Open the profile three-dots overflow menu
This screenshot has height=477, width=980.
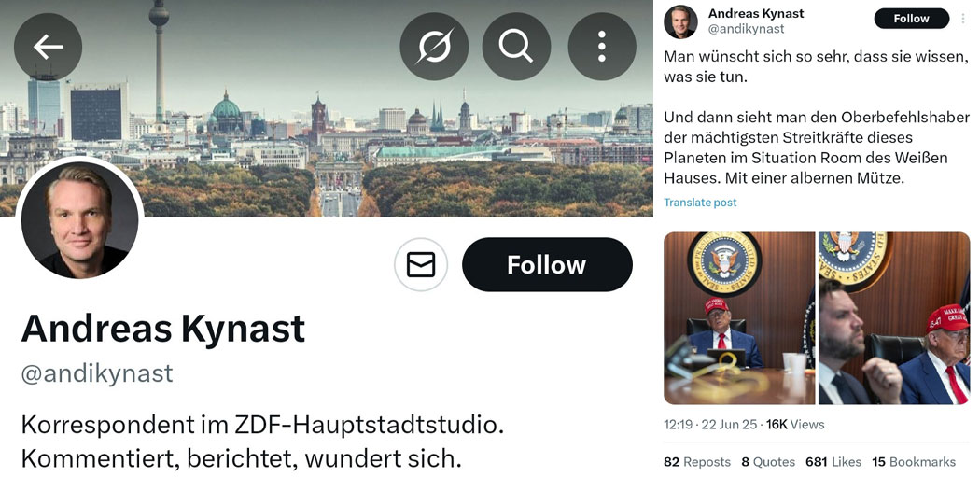click(x=602, y=47)
